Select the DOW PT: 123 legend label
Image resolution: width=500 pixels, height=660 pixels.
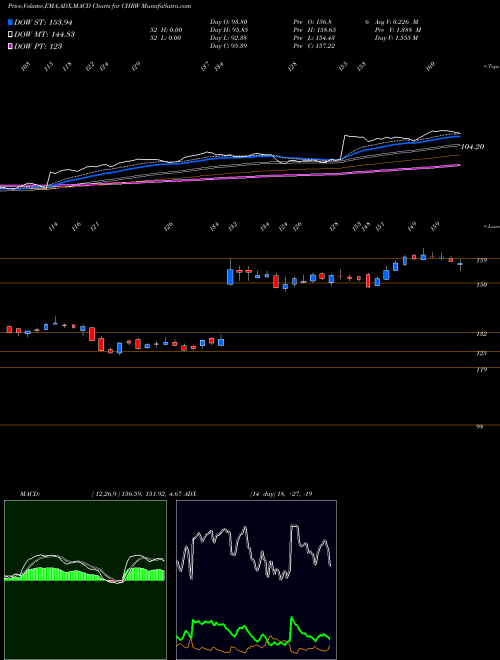coord(38,46)
